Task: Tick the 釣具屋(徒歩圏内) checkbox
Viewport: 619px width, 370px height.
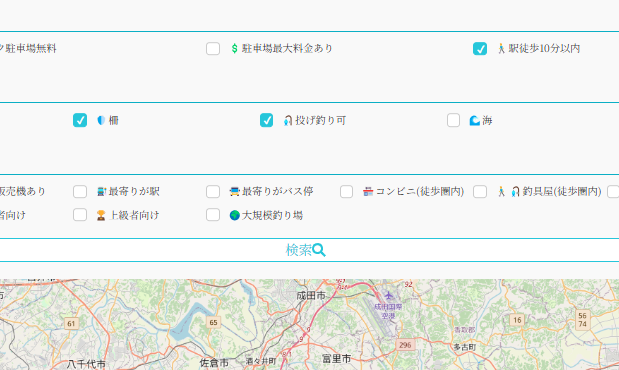Action: [480, 192]
